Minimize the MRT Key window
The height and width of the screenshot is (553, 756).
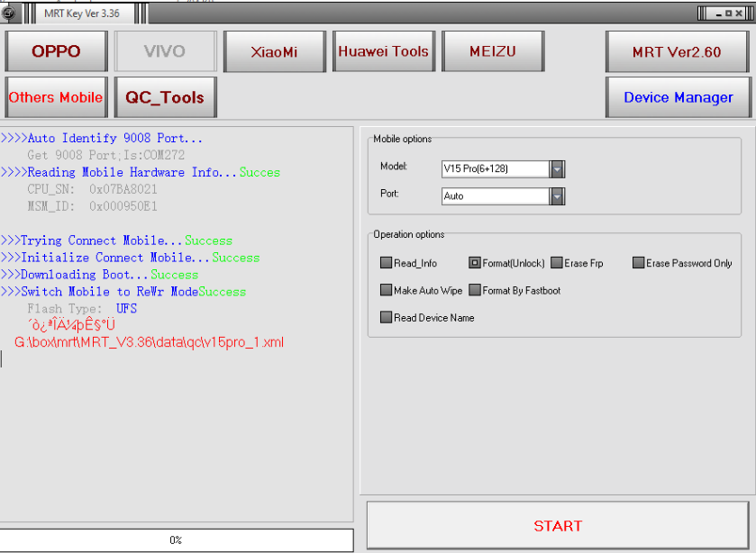click(x=718, y=14)
